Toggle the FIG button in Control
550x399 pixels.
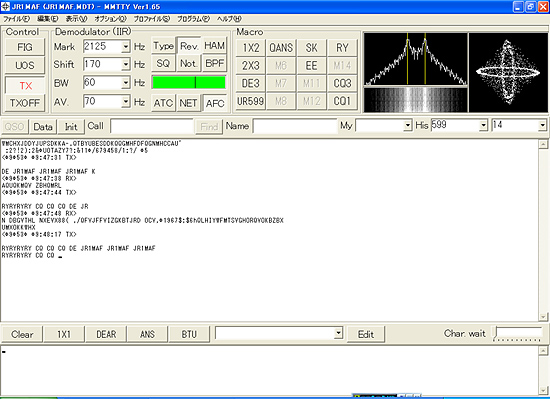(x=25, y=47)
